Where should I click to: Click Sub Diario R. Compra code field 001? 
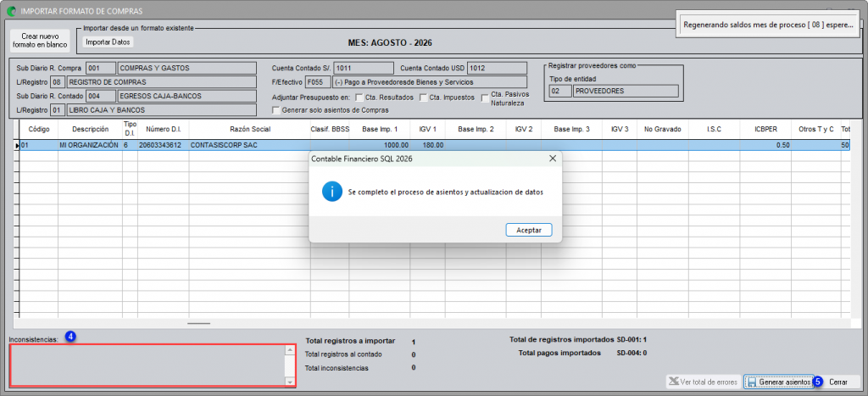pyautogui.click(x=101, y=68)
